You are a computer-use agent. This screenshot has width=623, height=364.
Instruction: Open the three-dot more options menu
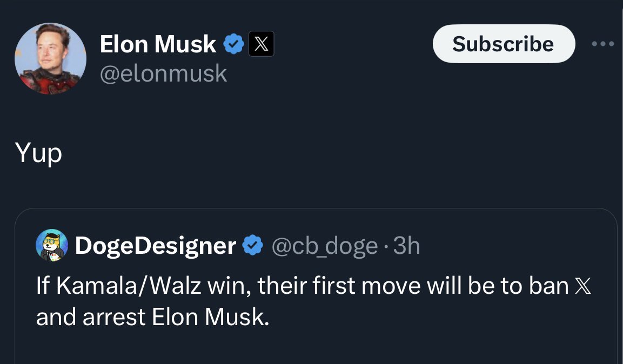point(602,44)
